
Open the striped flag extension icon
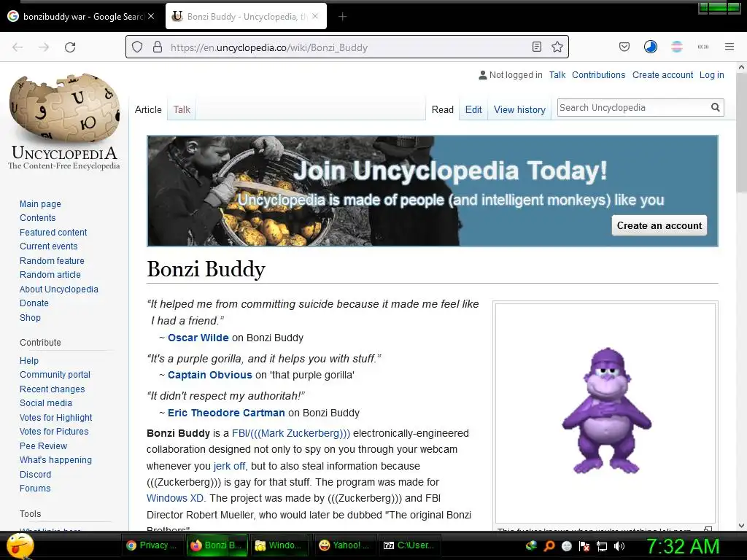(676, 47)
